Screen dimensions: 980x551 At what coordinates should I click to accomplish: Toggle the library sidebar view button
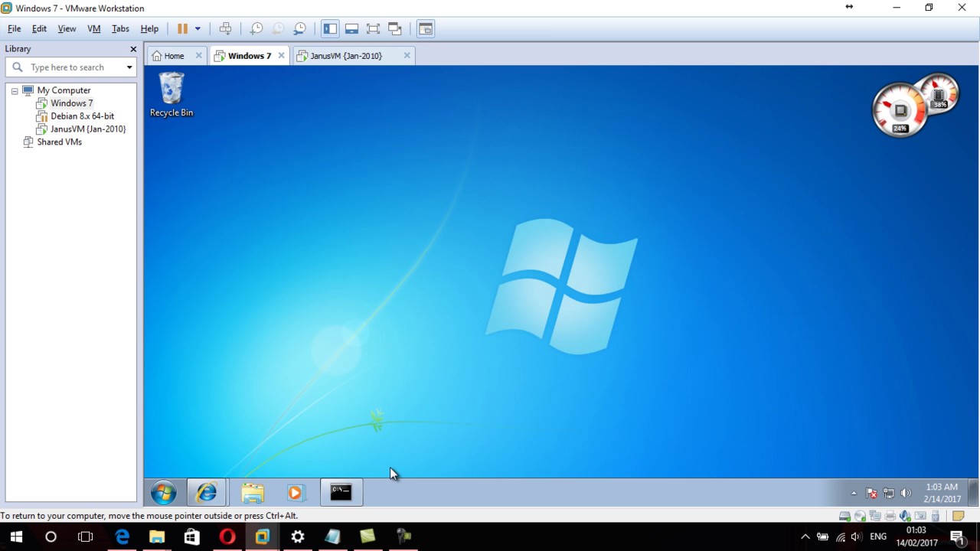coord(330,28)
